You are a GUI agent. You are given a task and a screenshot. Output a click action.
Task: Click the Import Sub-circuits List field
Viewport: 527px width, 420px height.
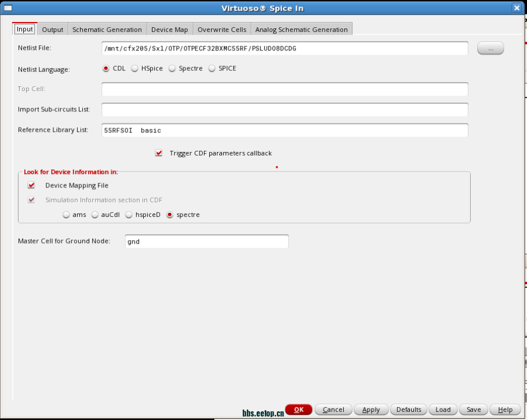(x=285, y=110)
